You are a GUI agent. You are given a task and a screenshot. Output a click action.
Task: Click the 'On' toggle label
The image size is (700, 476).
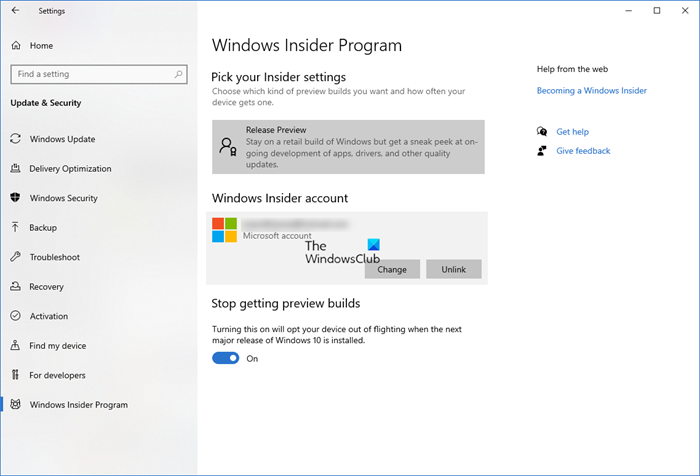pos(252,359)
